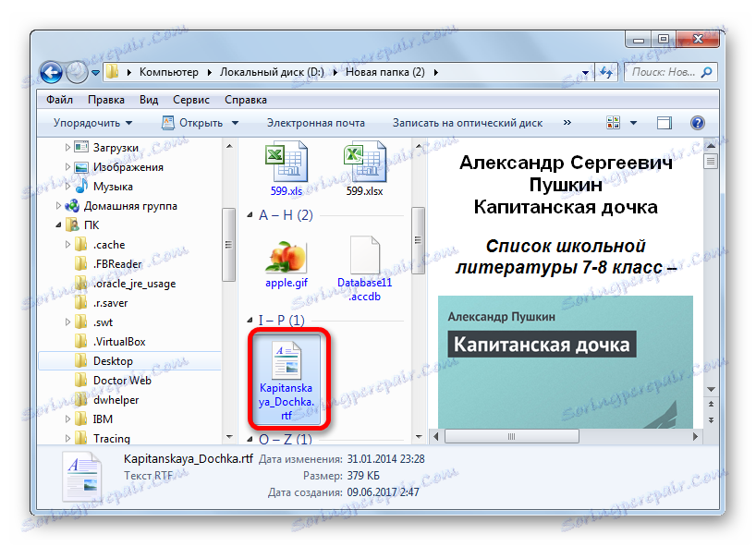The width and height of the screenshot is (756, 546).
Task: Select the .cache folder
Action: [x=109, y=244]
